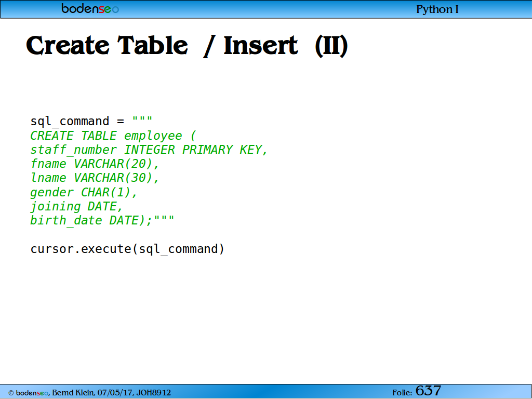
Task: Click the line "joining DATE,"
Action: [76, 207]
